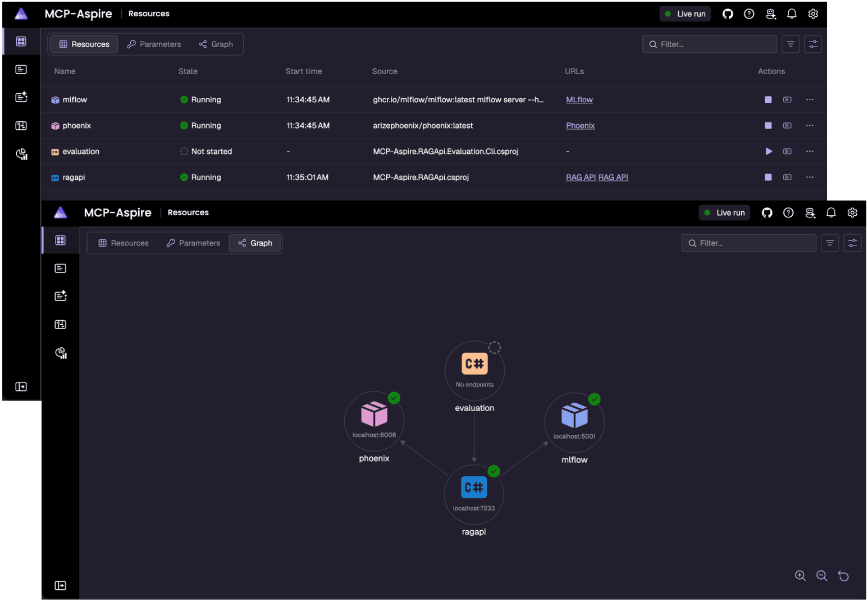The height and width of the screenshot is (601, 868).
Task: Sort table by the Name column header
Action: point(65,71)
